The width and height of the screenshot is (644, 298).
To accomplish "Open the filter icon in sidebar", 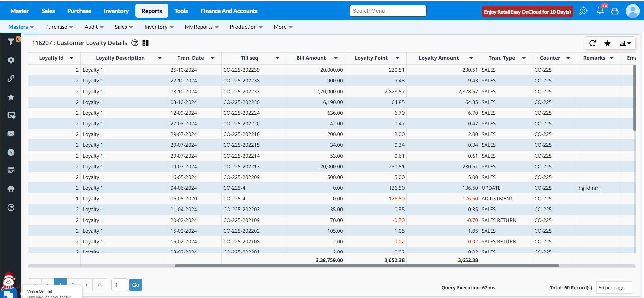I will click(11, 42).
